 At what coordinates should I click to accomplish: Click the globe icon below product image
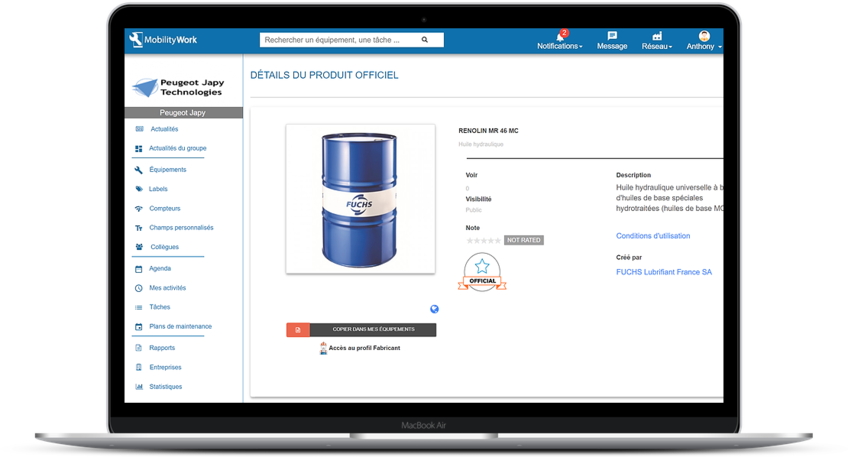click(434, 309)
